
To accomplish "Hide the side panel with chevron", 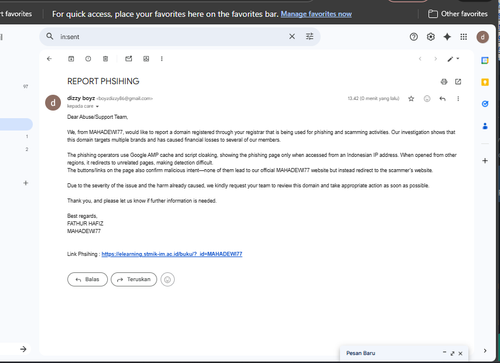I will coord(485,351).
